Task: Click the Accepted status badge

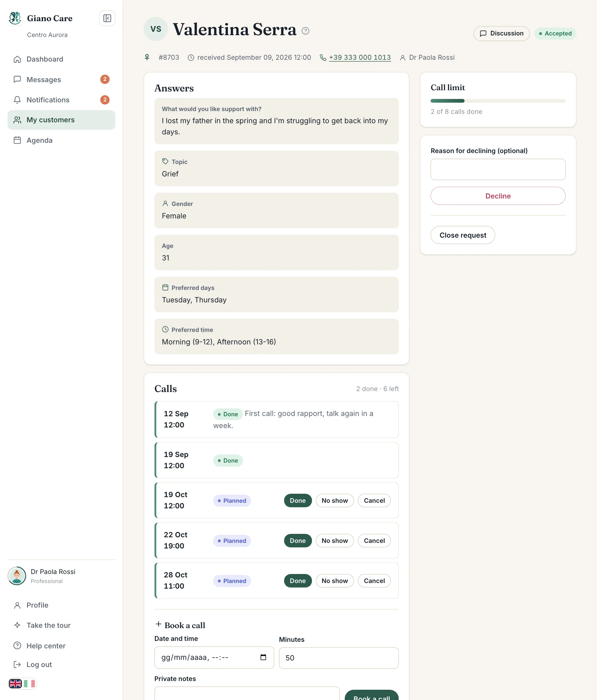Action: pyautogui.click(x=555, y=34)
